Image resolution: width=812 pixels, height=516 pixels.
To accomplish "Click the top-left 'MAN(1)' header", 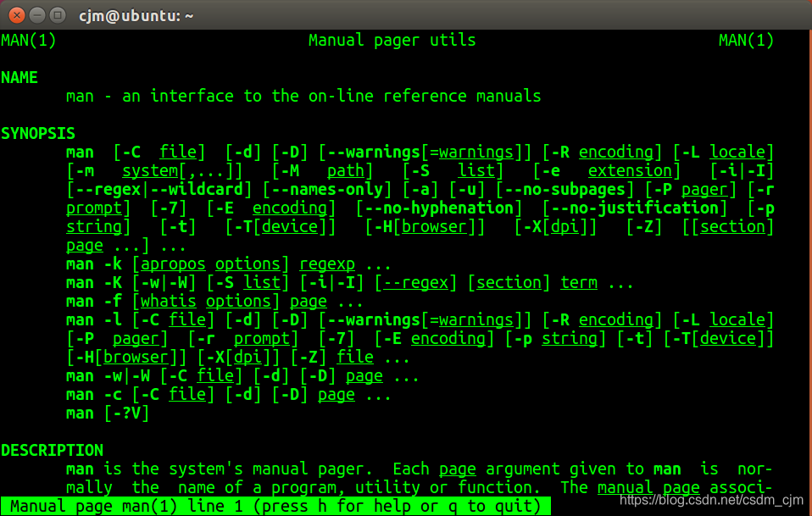I will (x=29, y=41).
